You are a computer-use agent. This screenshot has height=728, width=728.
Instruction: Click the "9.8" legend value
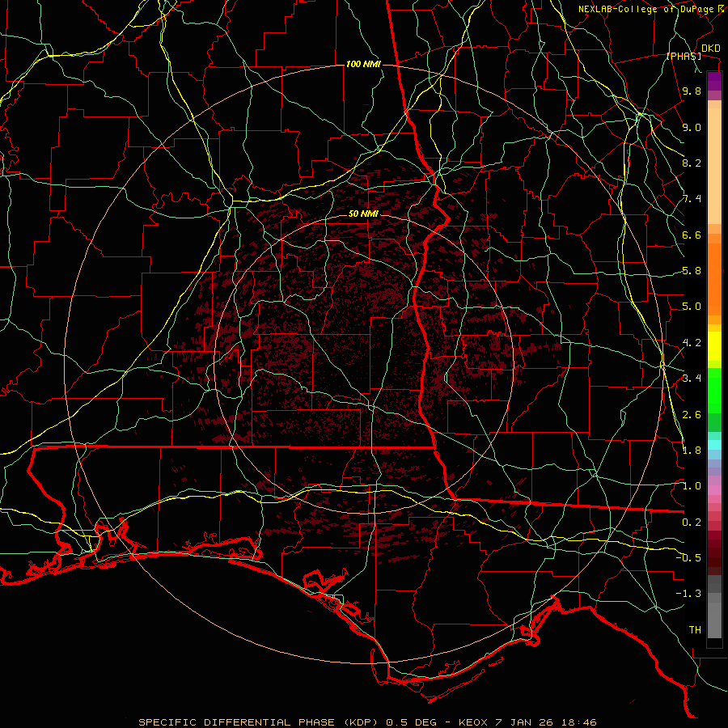tap(692, 91)
